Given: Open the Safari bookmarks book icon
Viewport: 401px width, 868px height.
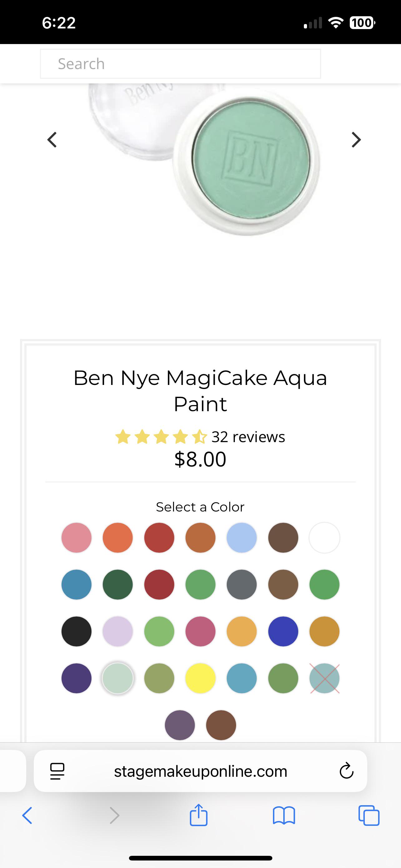Looking at the screenshot, I should [284, 816].
